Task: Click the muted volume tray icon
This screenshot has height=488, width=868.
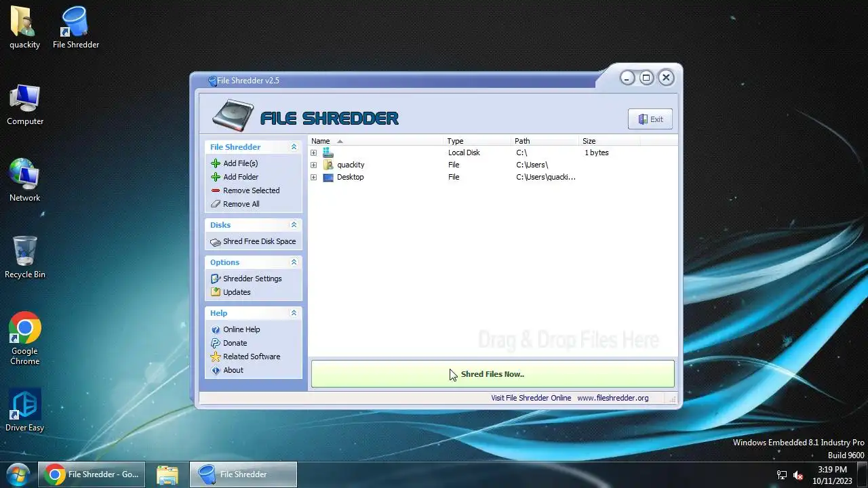Action: (x=798, y=475)
